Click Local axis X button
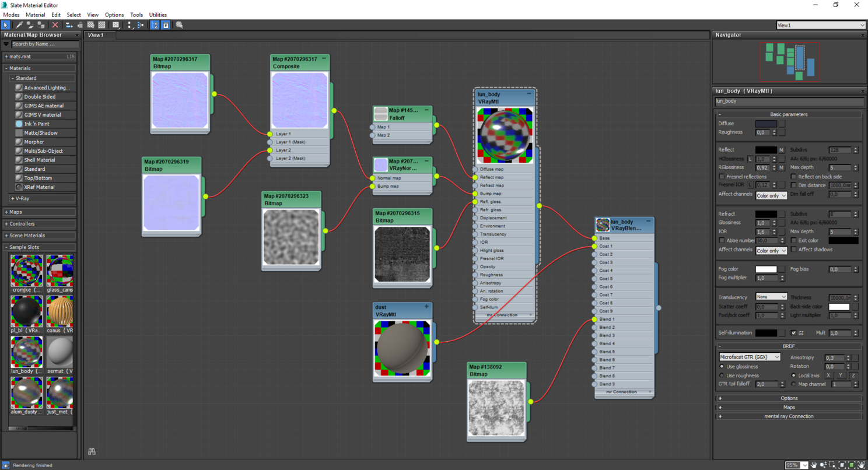The height and width of the screenshot is (470, 868). (x=828, y=376)
